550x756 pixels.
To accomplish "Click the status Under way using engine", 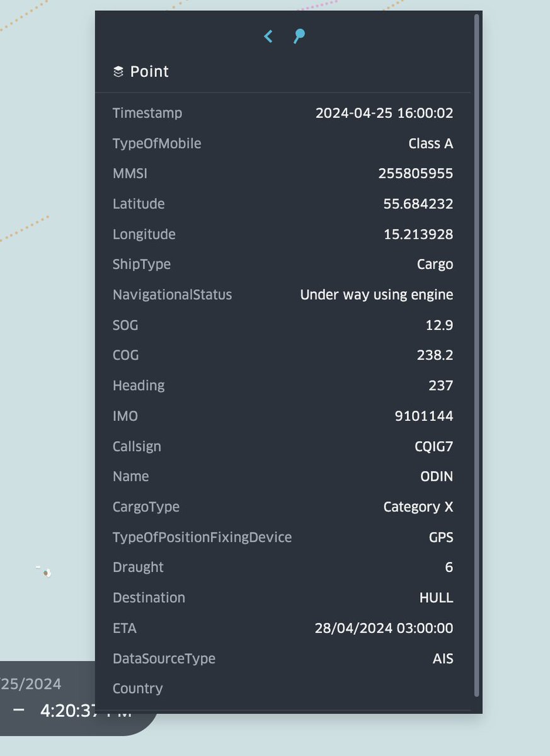I will pyautogui.click(x=377, y=295).
